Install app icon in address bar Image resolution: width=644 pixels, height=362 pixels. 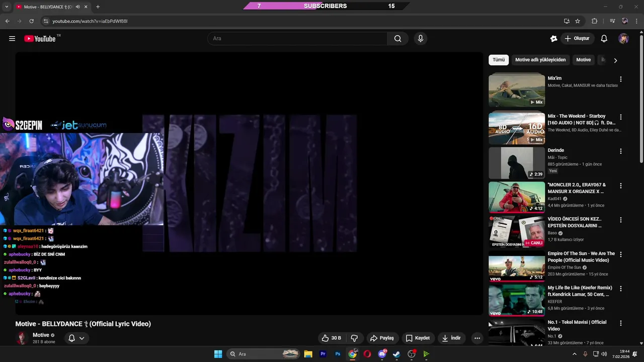pos(567,21)
